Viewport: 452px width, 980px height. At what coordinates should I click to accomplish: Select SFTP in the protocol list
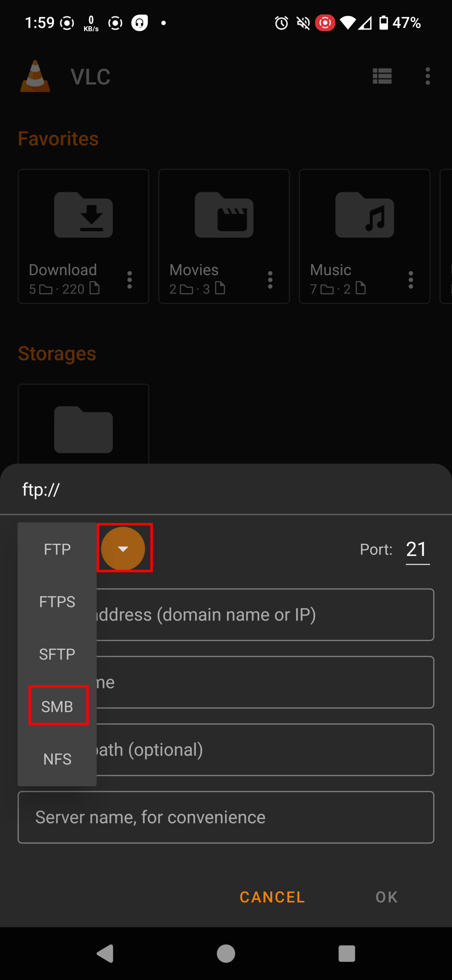click(x=57, y=654)
